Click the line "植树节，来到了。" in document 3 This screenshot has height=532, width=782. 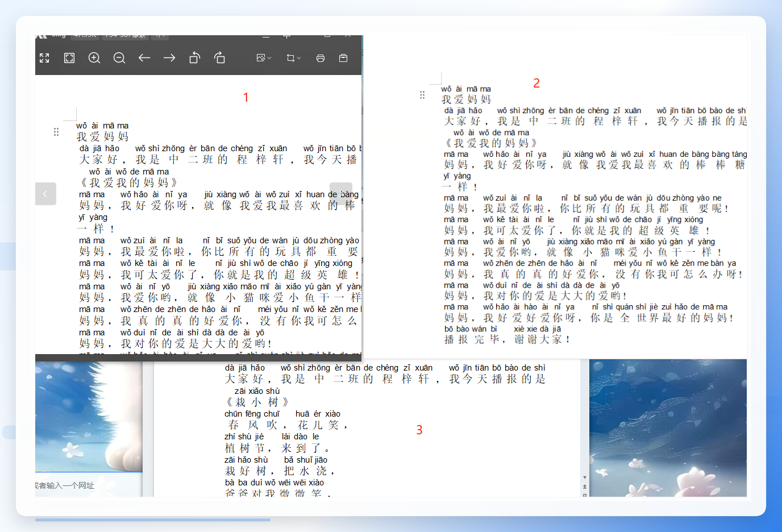[x=277, y=448]
